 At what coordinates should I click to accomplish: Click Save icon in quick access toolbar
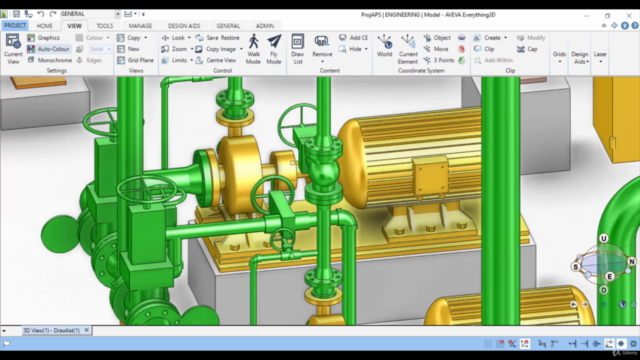(x=16, y=14)
